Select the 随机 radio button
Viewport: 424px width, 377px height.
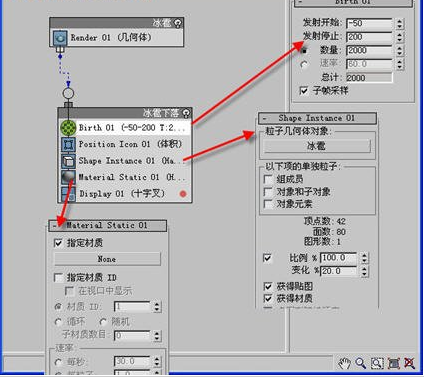click(x=103, y=322)
